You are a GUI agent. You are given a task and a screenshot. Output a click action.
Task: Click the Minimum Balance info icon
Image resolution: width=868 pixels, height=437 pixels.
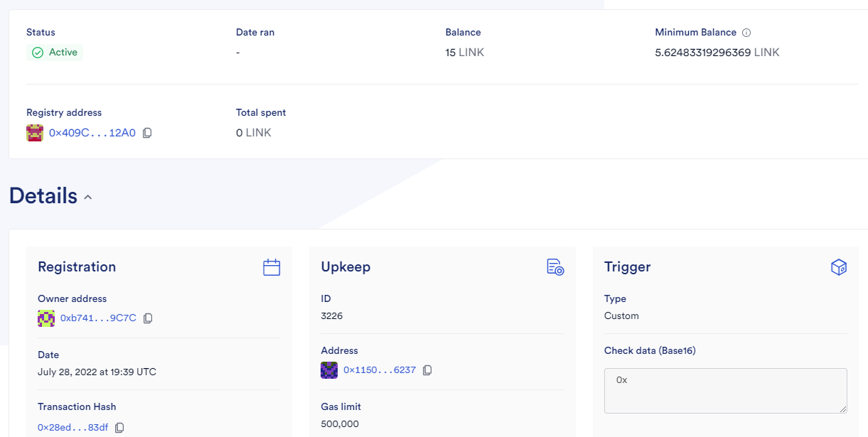[746, 33]
